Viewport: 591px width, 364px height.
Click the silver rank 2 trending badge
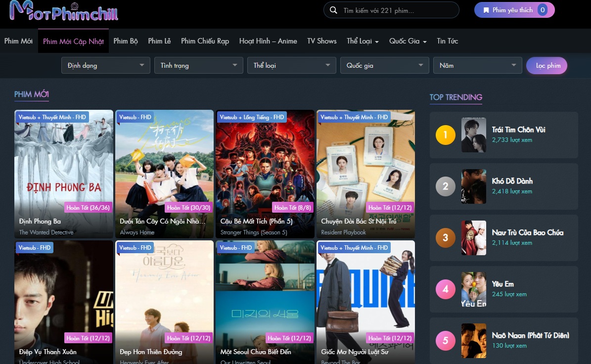coord(445,186)
